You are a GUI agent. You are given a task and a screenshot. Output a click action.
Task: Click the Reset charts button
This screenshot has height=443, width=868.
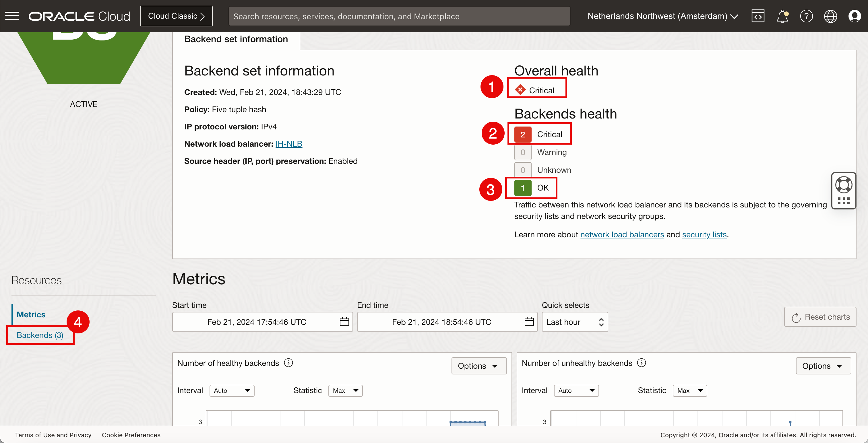[820, 317]
